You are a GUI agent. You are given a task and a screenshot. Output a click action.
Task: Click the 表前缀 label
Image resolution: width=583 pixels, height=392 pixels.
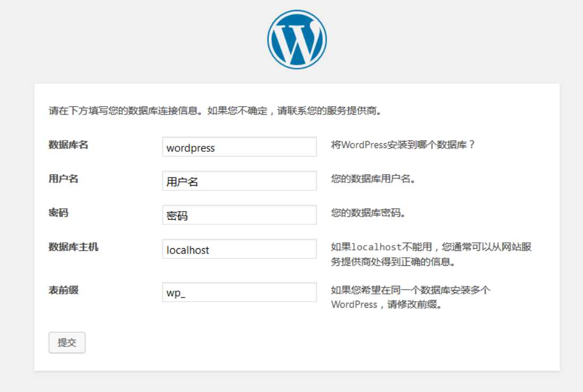[63, 290]
